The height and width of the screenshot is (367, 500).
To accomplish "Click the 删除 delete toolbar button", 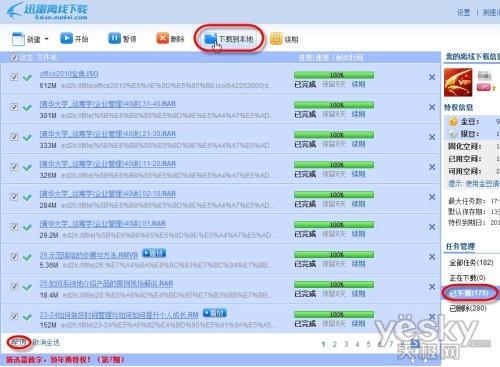I will (x=170, y=39).
